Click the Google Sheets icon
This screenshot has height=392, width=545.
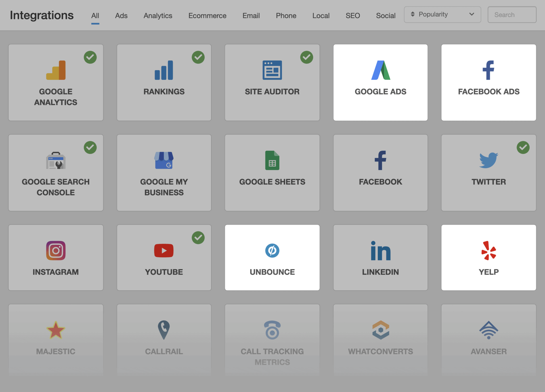coord(272,161)
